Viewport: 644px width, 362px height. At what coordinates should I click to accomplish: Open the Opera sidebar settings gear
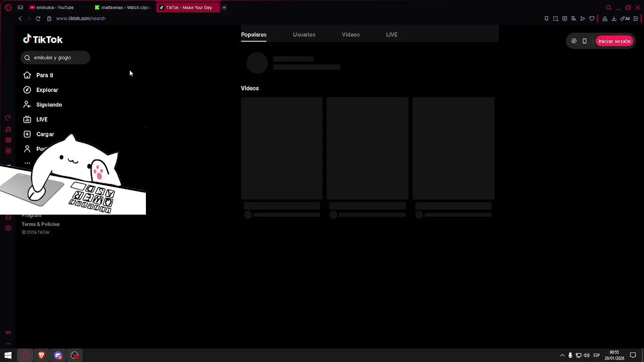(8, 228)
